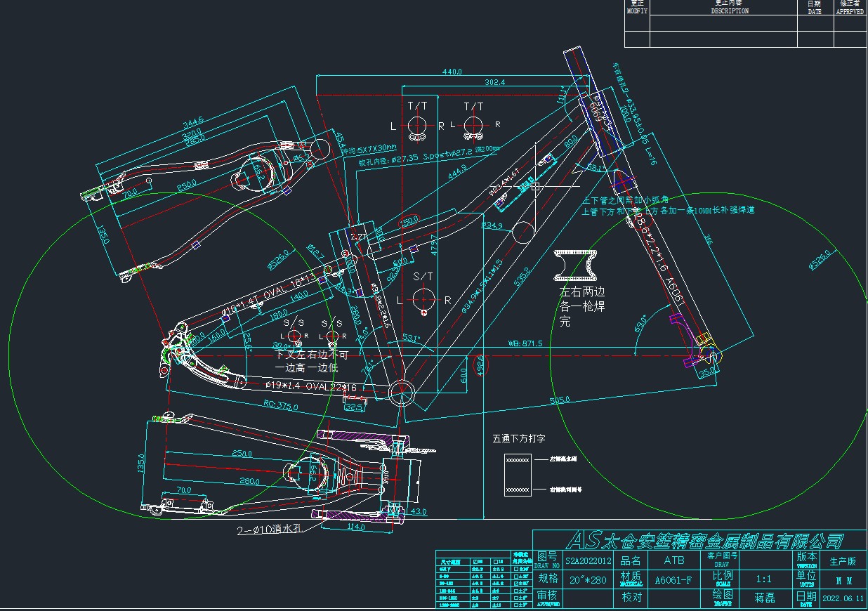Click the DESCRIPTION header in revision table
Screen dimensions: 868x611
(x=730, y=11)
